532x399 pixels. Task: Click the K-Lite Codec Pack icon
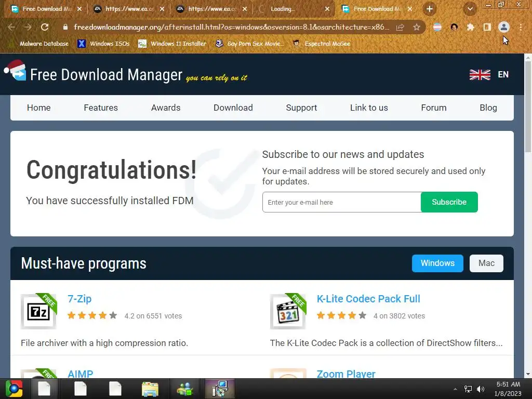(288, 311)
